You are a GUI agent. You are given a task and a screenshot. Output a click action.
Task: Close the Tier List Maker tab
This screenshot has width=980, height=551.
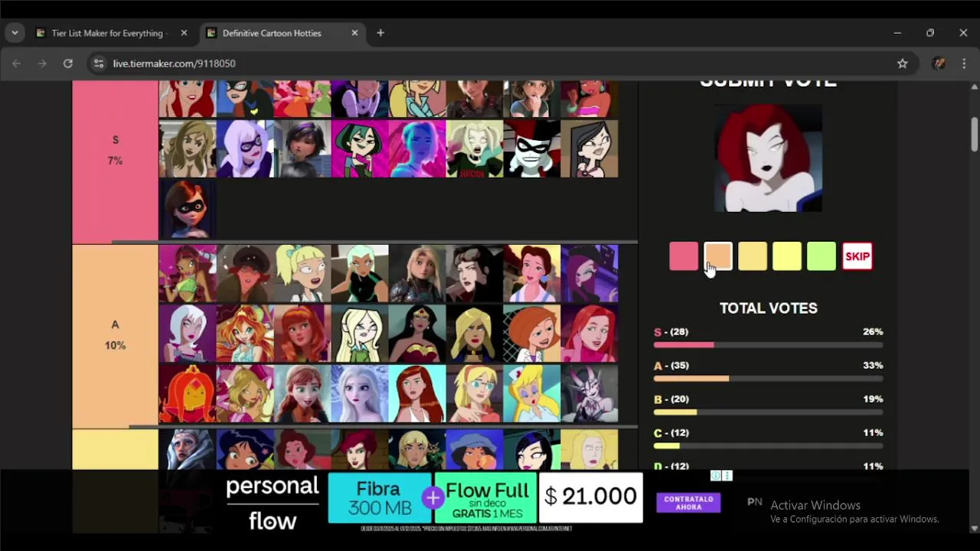tap(184, 33)
